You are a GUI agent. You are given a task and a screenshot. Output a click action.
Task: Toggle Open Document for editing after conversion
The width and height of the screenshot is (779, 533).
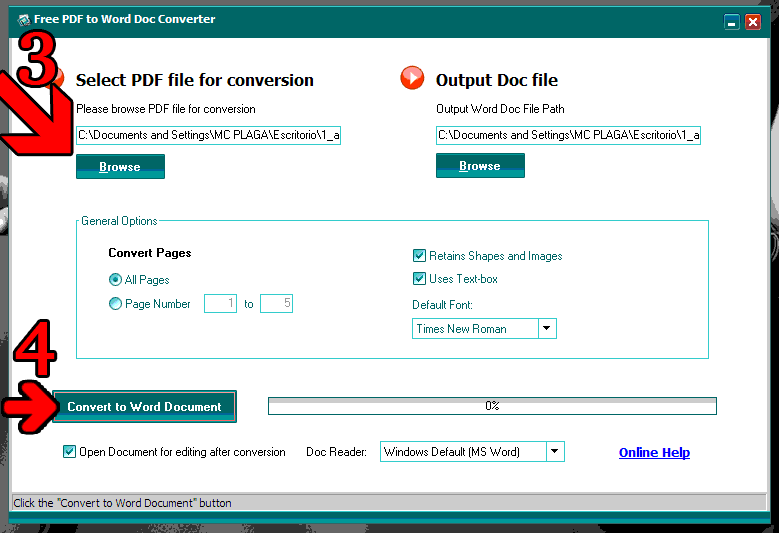[69, 452]
